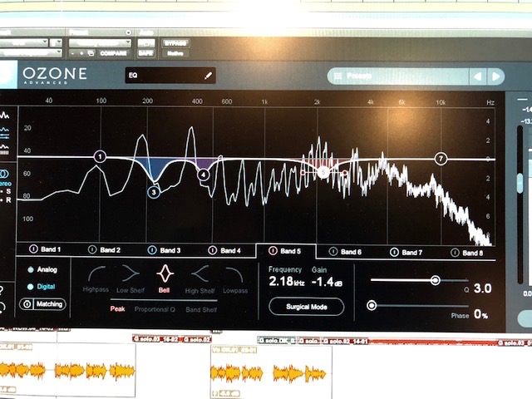Choose the Low Shelf filter shape
532x399 pixels.
coord(131,279)
